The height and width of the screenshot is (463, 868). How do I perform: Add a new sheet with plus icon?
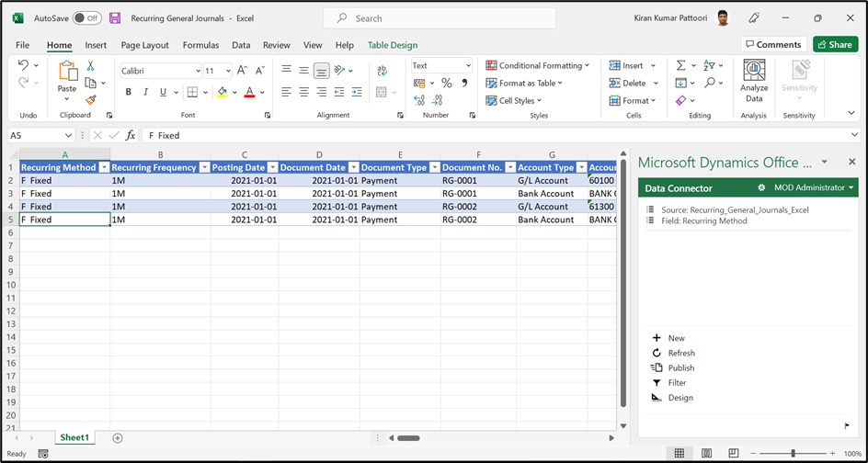pyautogui.click(x=117, y=437)
